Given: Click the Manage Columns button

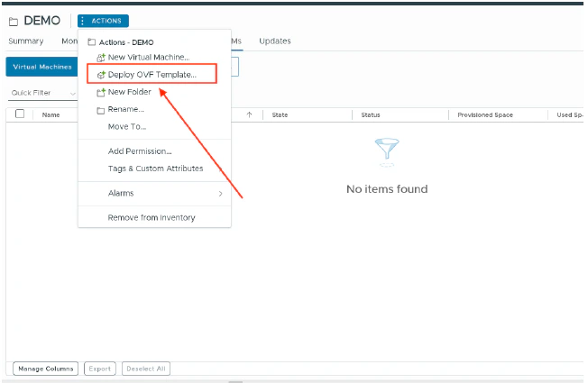Looking at the screenshot, I should pos(46,369).
